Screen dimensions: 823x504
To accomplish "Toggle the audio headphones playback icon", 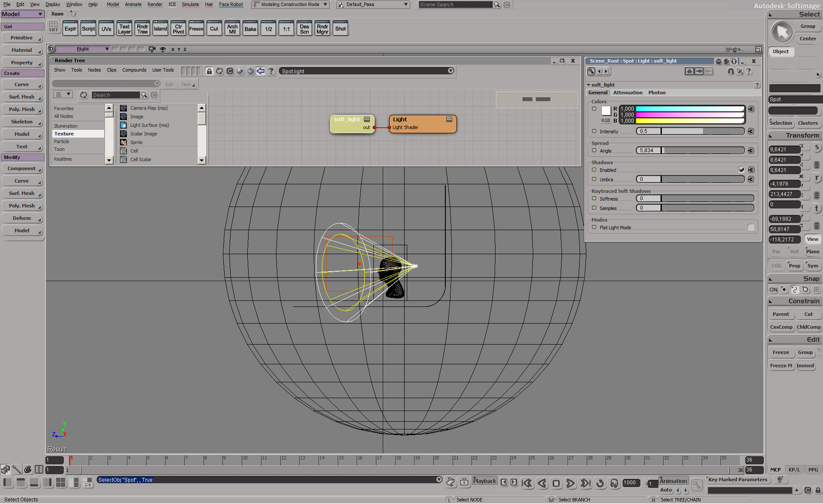I will pyautogui.click(x=614, y=483).
